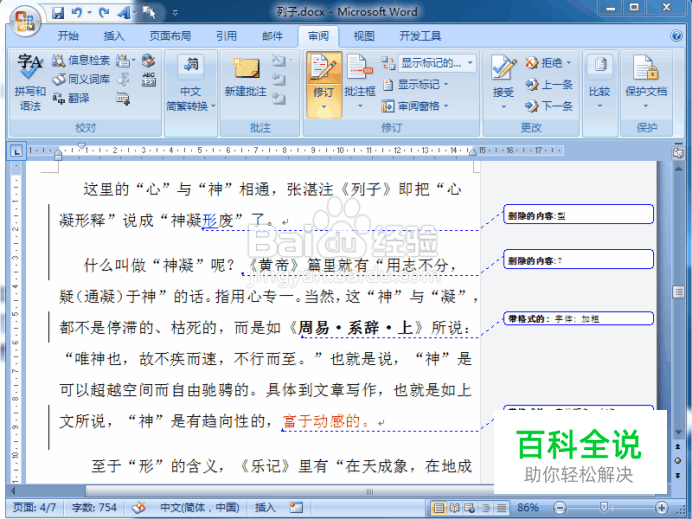Switch to the 视图 tab
The image size is (692, 519).
point(364,36)
